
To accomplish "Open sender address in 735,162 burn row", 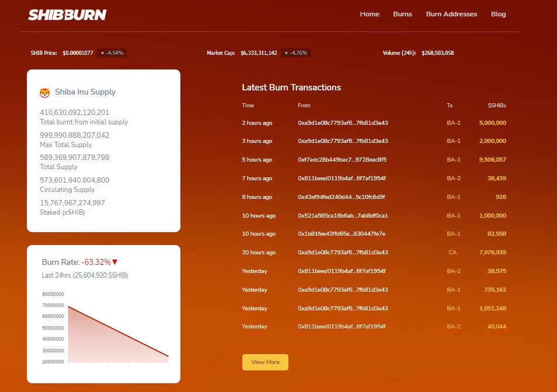I will coord(343,289).
